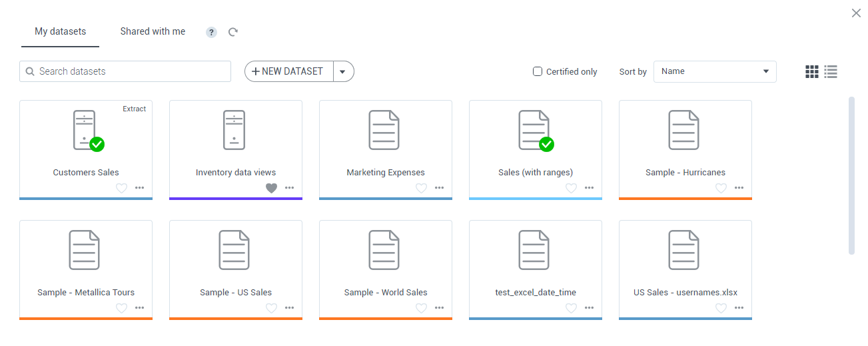Enable the Certified only checkbox

tap(538, 71)
